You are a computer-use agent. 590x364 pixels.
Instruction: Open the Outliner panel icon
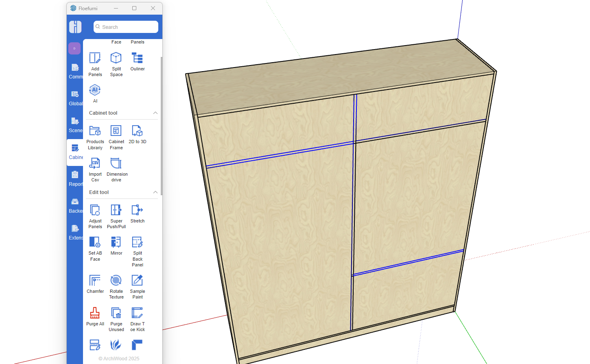tap(137, 58)
